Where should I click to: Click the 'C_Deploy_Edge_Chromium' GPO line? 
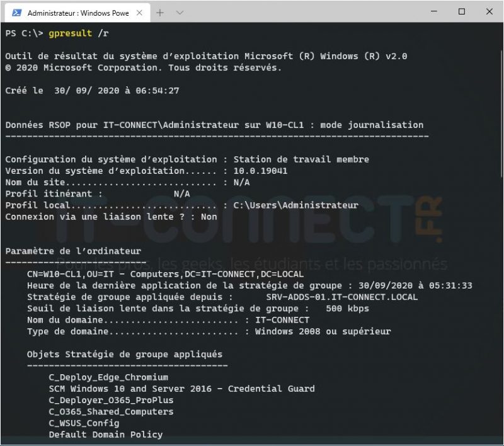[x=108, y=377]
